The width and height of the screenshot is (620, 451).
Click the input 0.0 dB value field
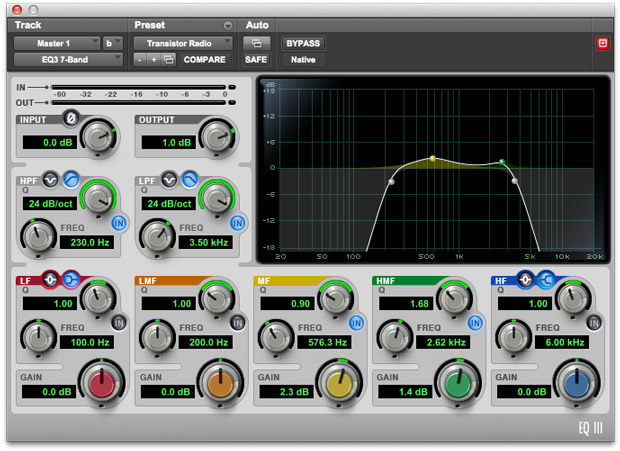[49, 142]
